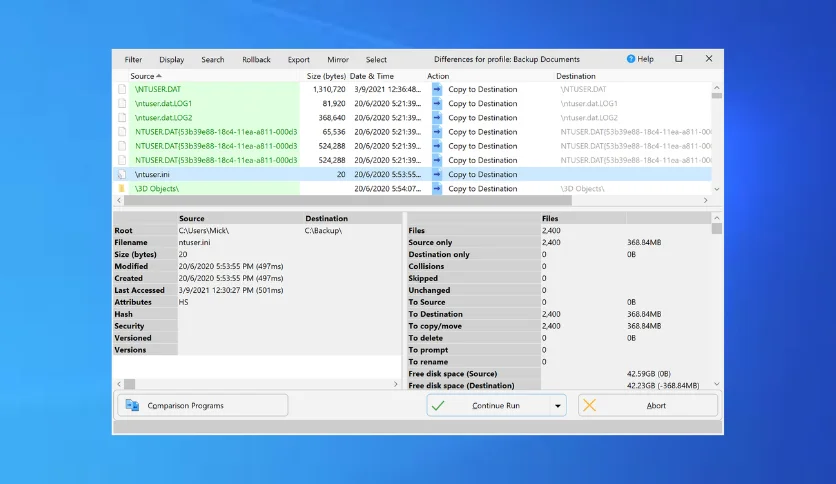This screenshot has height=484, width=836.
Task: Click the size value 65,536
Action: click(334, 132)
